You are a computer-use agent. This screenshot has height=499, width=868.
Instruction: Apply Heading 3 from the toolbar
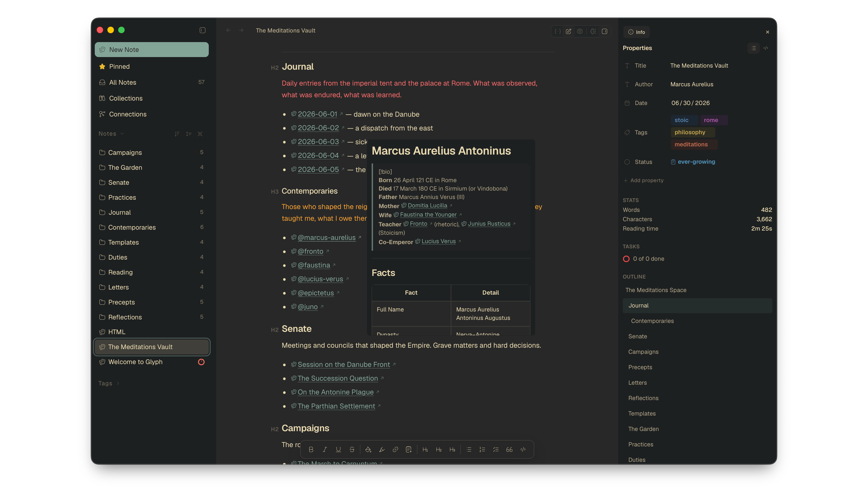pyautogui.click(x=452, y=449)
